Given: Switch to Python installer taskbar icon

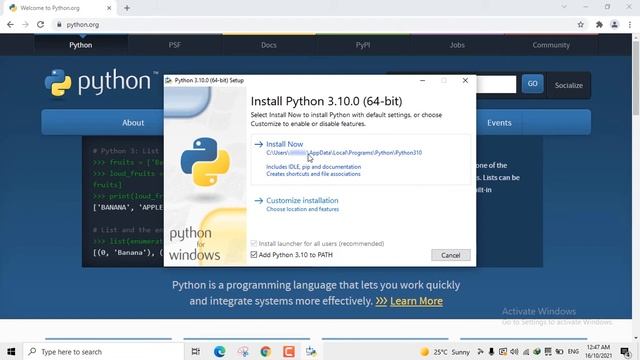Looking at the screenshot, I should [x=311, y=351].
